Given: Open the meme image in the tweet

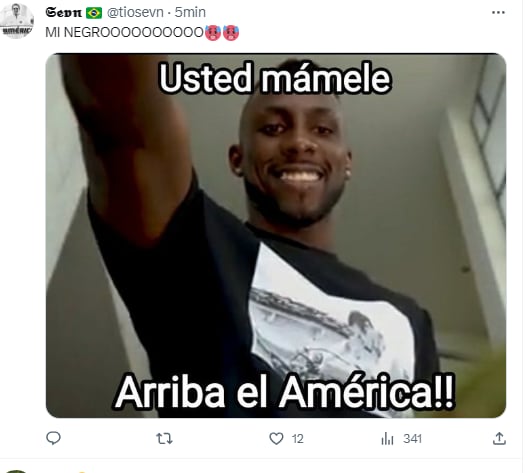Looking at the screenshot, I should [276, 235].
